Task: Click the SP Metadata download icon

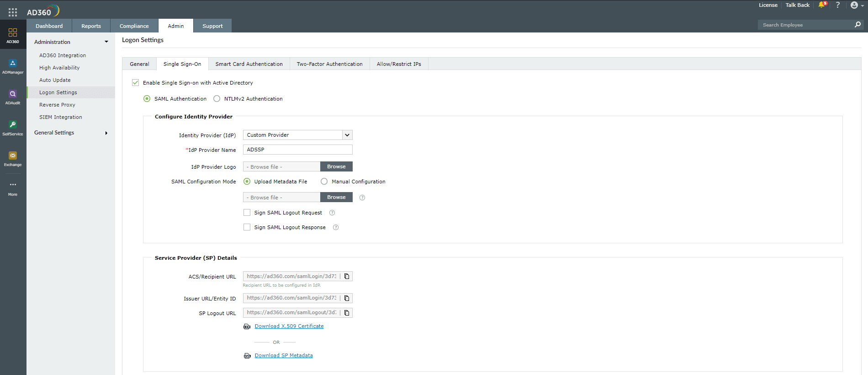Action: coord(247,356)
